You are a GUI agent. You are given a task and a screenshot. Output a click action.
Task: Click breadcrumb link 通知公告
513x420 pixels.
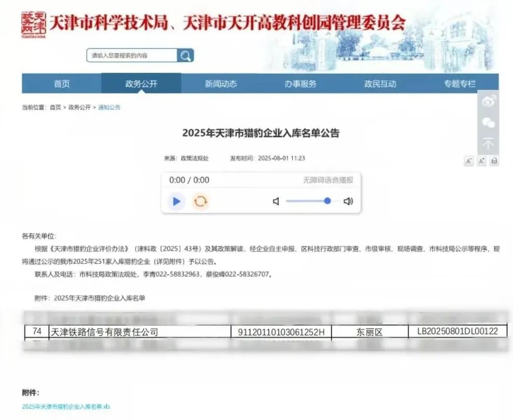point(109,107)
